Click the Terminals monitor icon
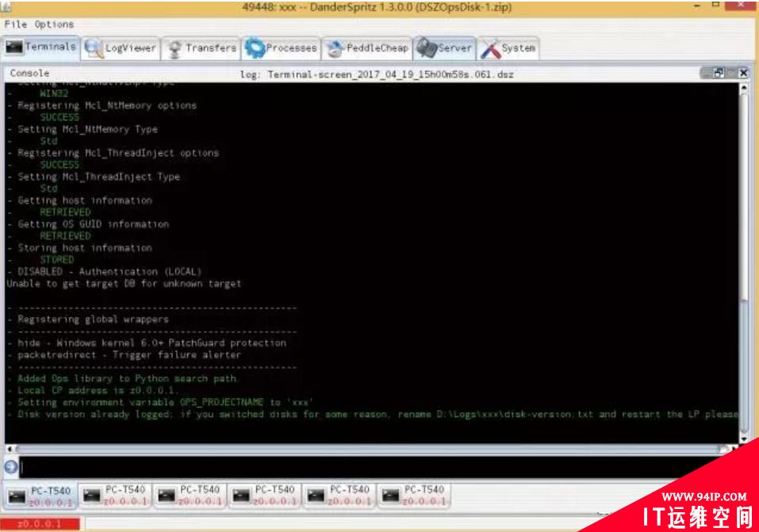Viewport: 759px width, 532px height. click(13, 47)
